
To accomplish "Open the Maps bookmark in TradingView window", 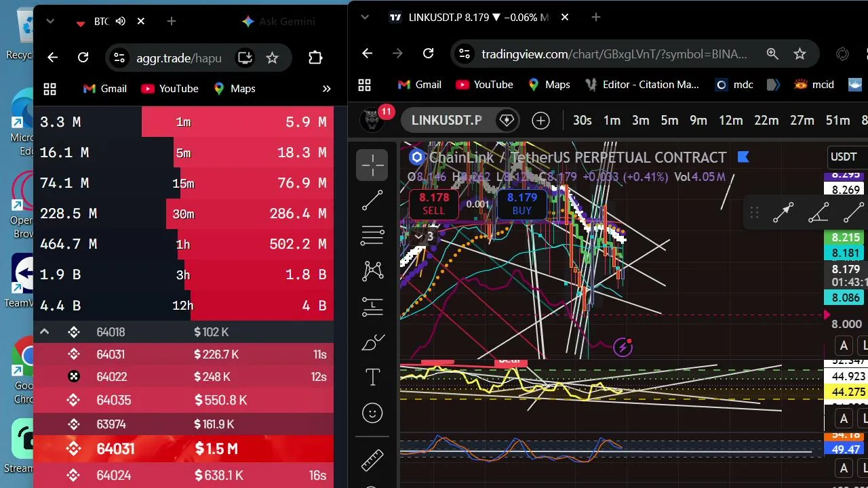I will [548, 85].
